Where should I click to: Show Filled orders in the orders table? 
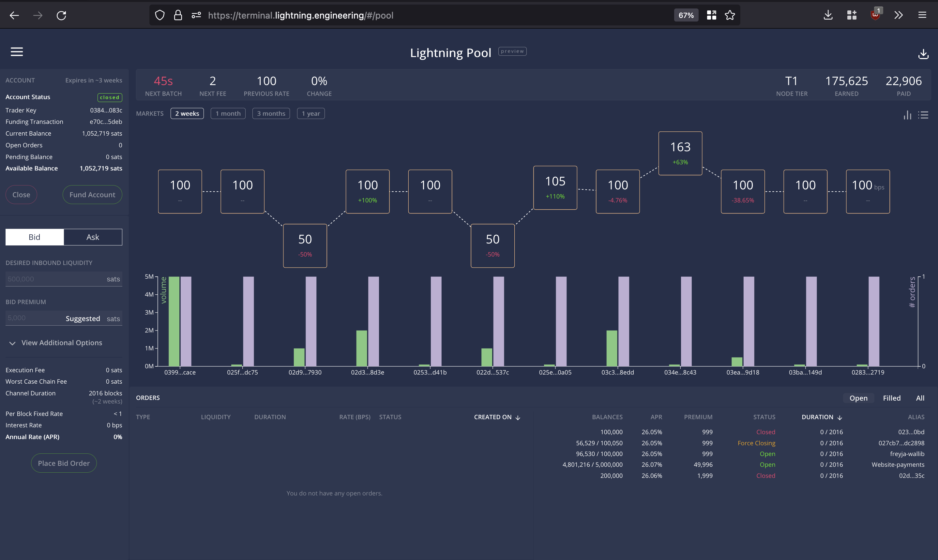892,398
